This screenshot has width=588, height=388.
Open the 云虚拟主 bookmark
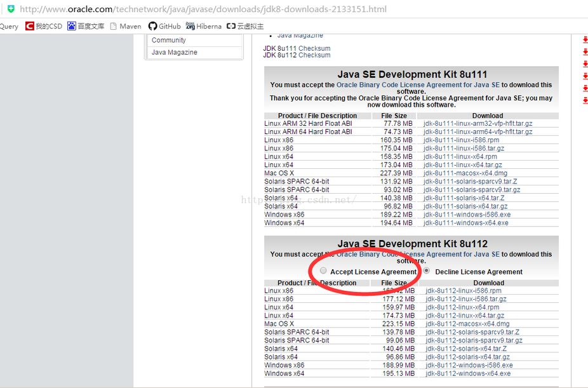245,26
